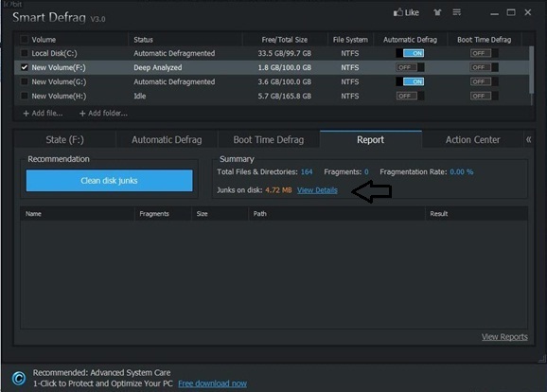
Task: Enable Boot Time Defrag for New Volume(G:)
Action: pos(484,81)
